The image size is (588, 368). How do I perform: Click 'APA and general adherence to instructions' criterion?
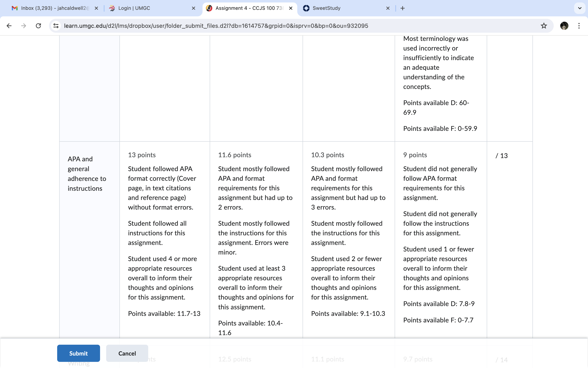87,174
